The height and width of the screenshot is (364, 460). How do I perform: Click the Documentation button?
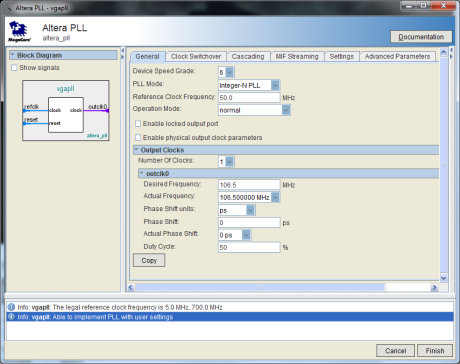pos(421,37)
